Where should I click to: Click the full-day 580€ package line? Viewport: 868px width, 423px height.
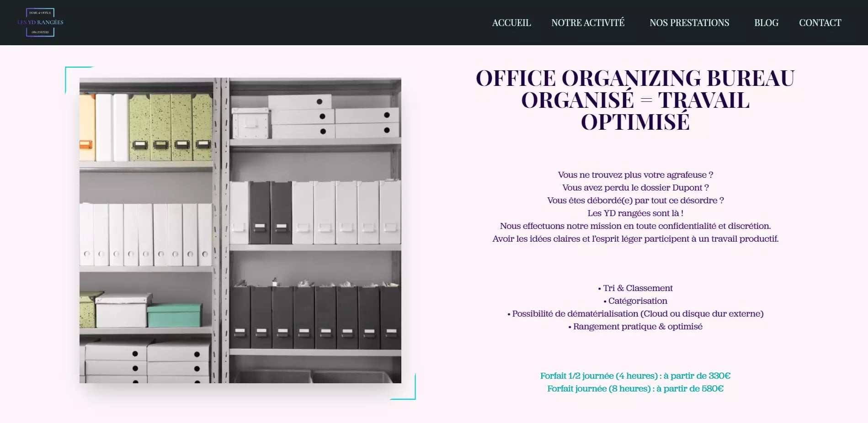coord(635,389)
